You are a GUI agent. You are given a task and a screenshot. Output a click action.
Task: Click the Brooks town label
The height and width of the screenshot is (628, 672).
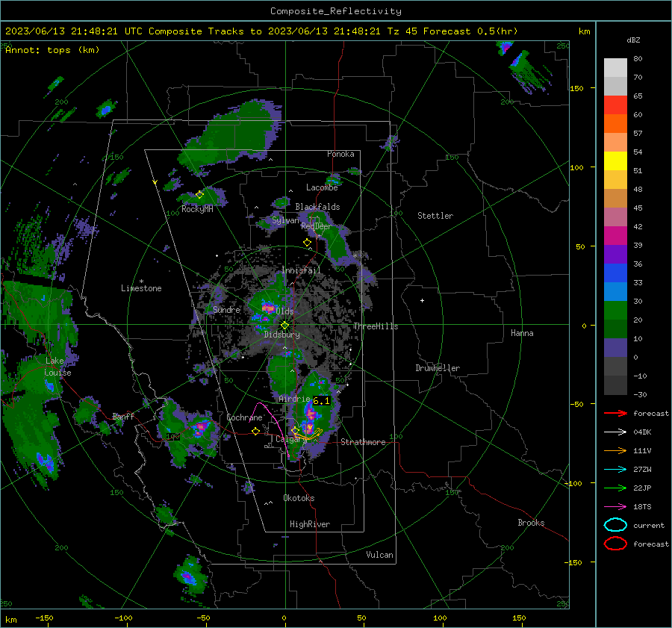531,523
